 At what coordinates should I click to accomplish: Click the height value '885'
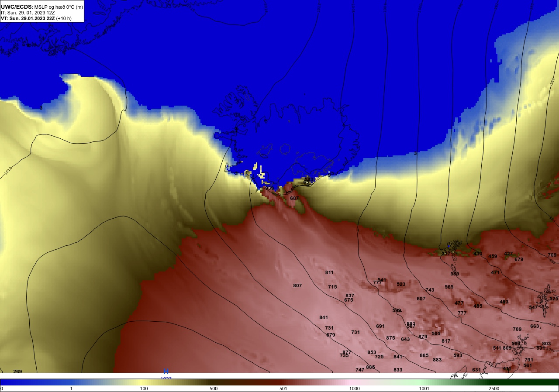[x=424, y=355]
